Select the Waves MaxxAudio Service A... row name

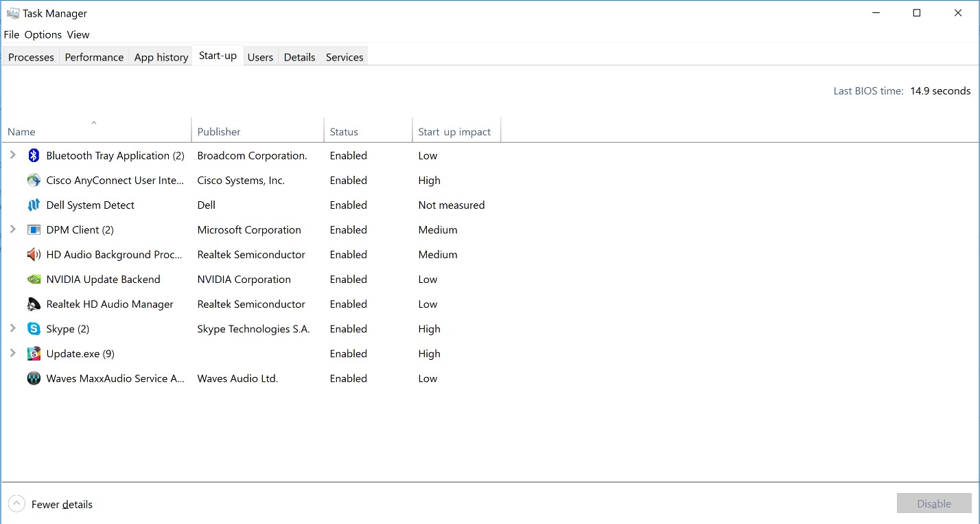[x=115, y=378]
